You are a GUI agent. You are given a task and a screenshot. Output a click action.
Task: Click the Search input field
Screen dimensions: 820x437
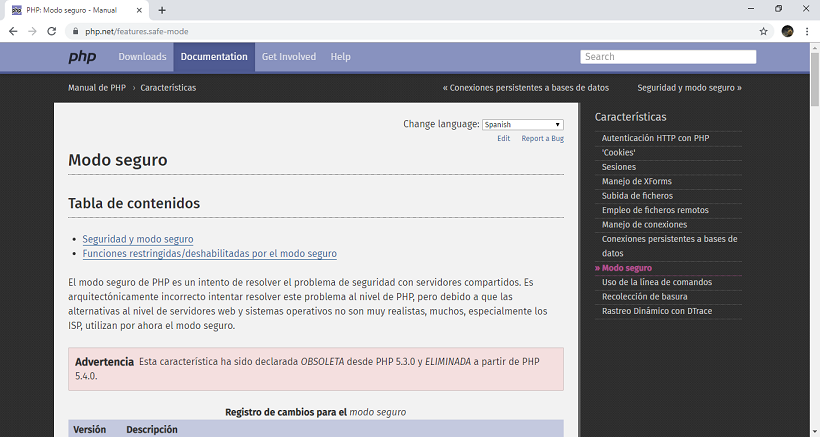pyautogui.click(x=668, y=56)
